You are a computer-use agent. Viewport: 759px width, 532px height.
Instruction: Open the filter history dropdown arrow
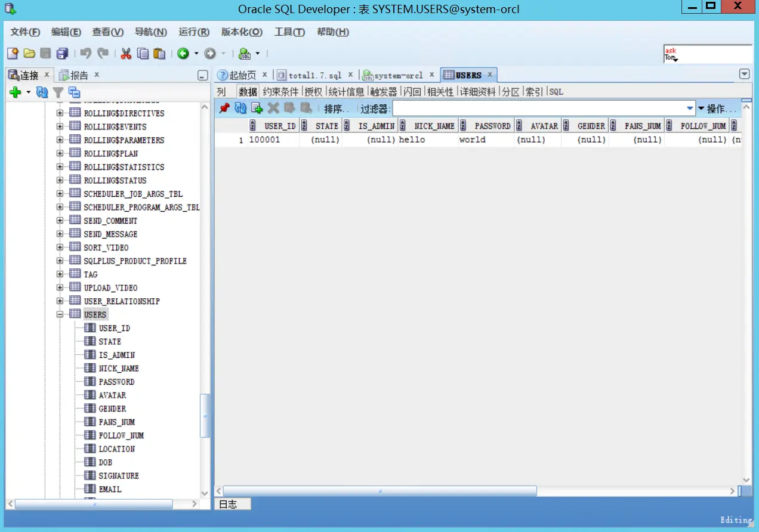click(690, 109)
